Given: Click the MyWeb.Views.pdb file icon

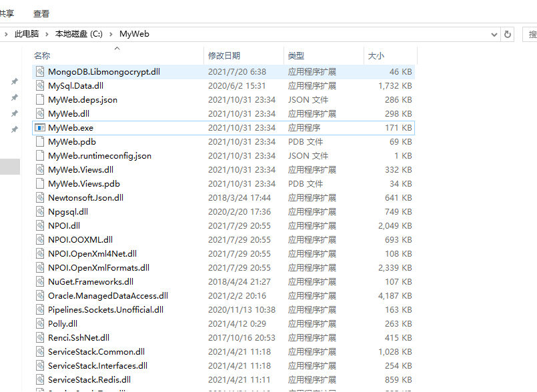Looking at the screenshot, I should tap(40, 184).
